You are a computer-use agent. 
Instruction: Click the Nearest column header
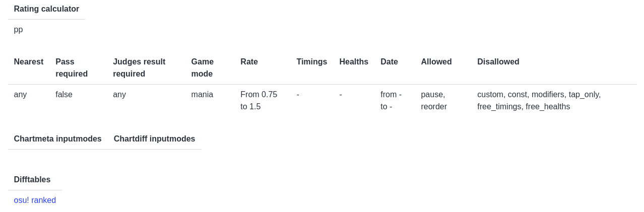point(29,62)
